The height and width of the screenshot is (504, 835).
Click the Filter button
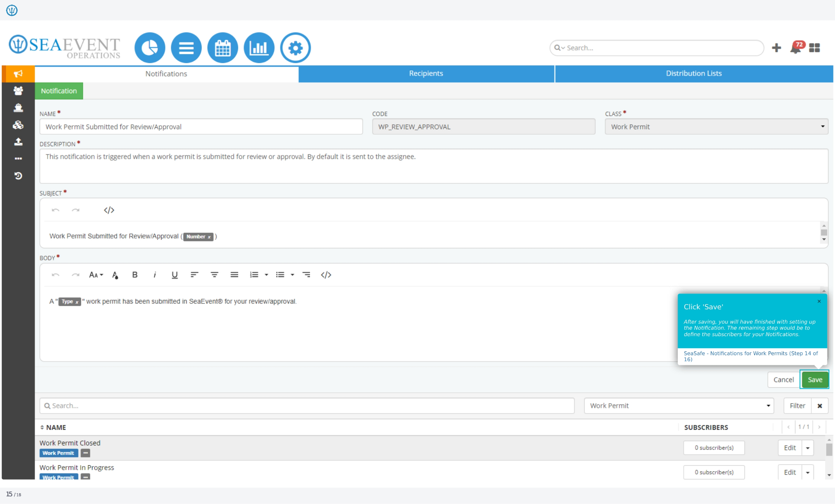pyautogui.click(x=797, y=406)
